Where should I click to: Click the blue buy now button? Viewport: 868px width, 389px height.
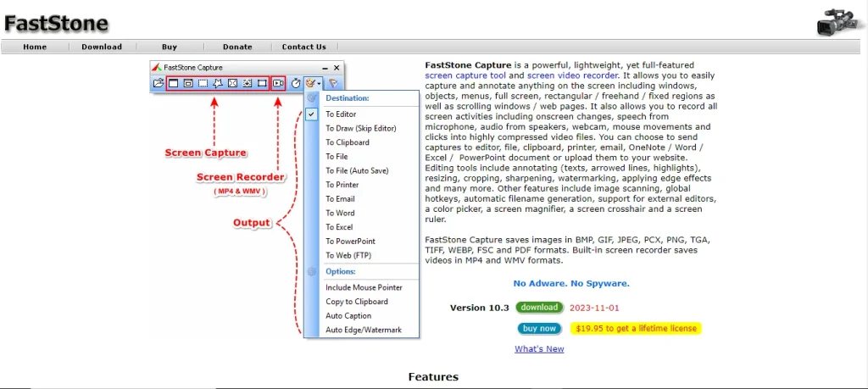540,328
